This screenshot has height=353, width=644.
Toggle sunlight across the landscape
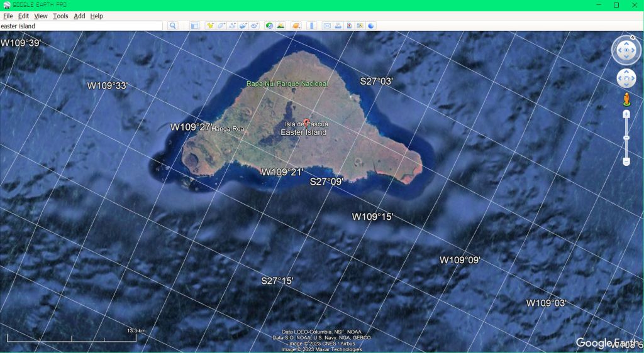[x=280, y=26]
